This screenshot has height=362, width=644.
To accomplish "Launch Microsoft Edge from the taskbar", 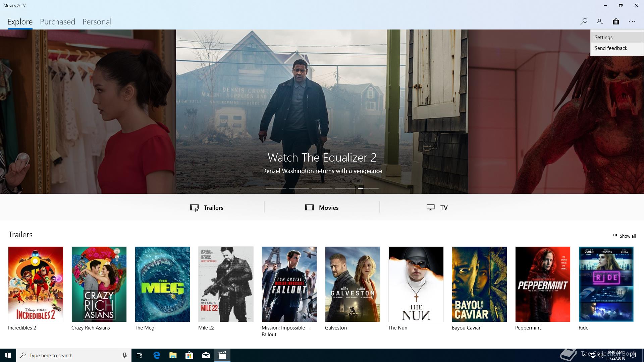I will pos(156,355).
